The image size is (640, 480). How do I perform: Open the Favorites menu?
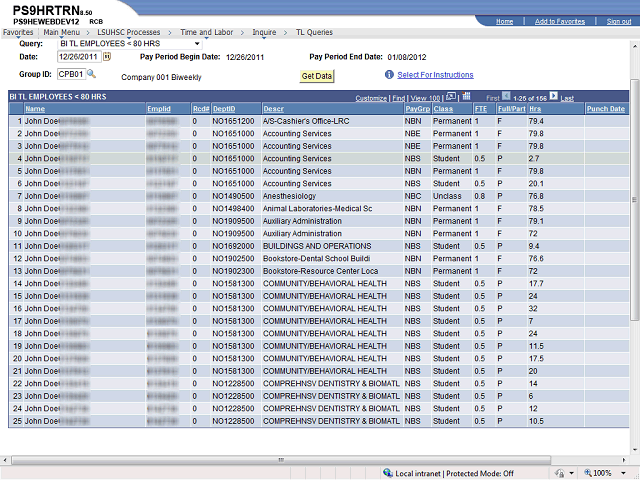tap(17, 33)
